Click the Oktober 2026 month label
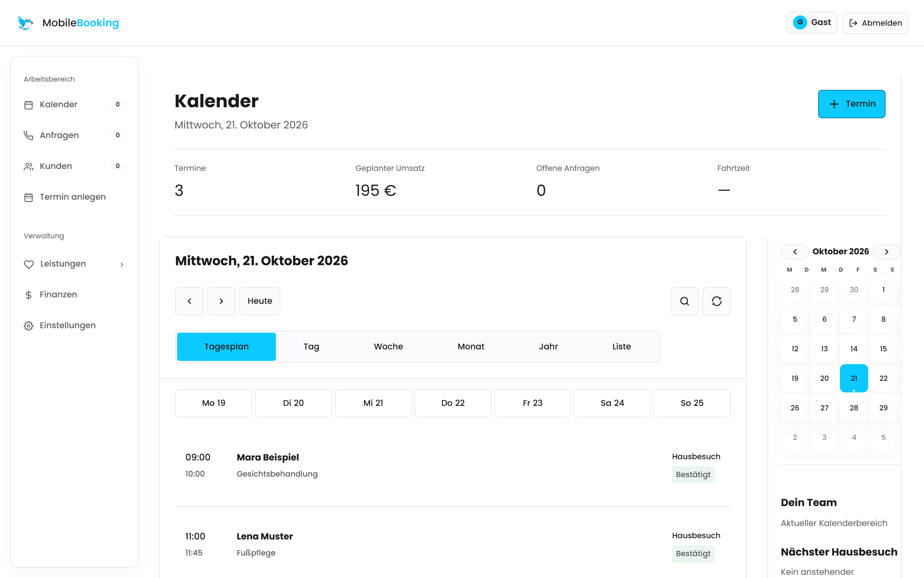 (840, 251)
